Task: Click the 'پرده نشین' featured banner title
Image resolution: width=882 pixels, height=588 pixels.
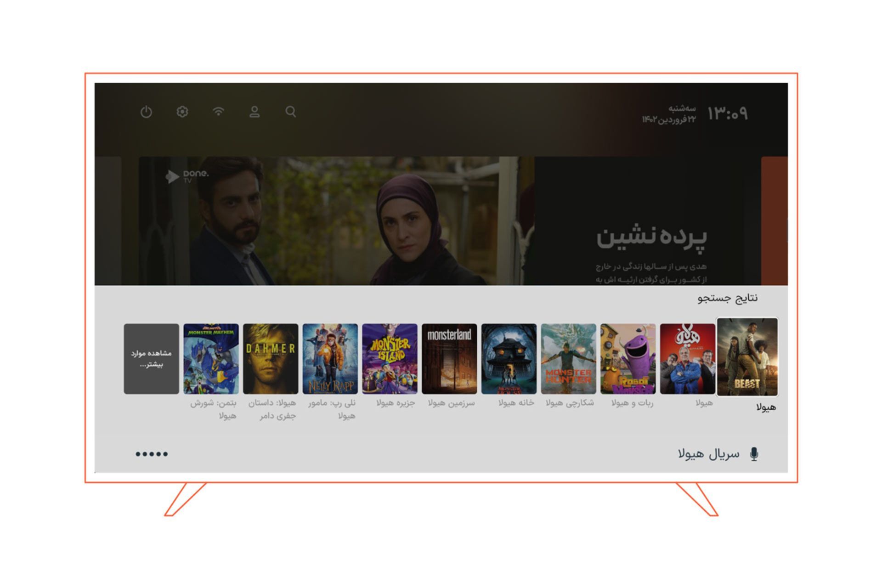Action: pos(651,239)
